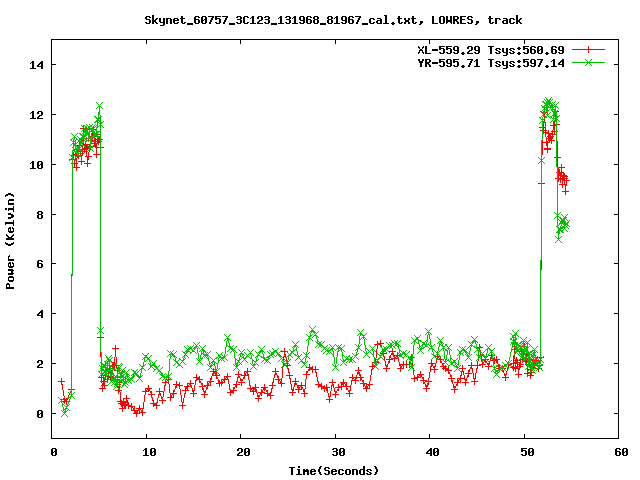The image size is (640, 480).
Task: Click the x-axis tick label 50
Action: pyautogui.click(x=527, y=452)
